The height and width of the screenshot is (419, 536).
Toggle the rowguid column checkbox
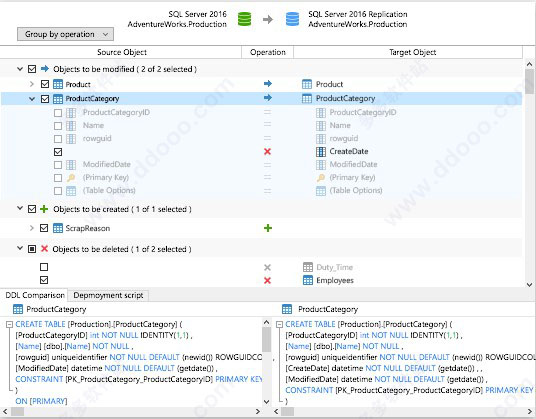[x=58, y=139]
